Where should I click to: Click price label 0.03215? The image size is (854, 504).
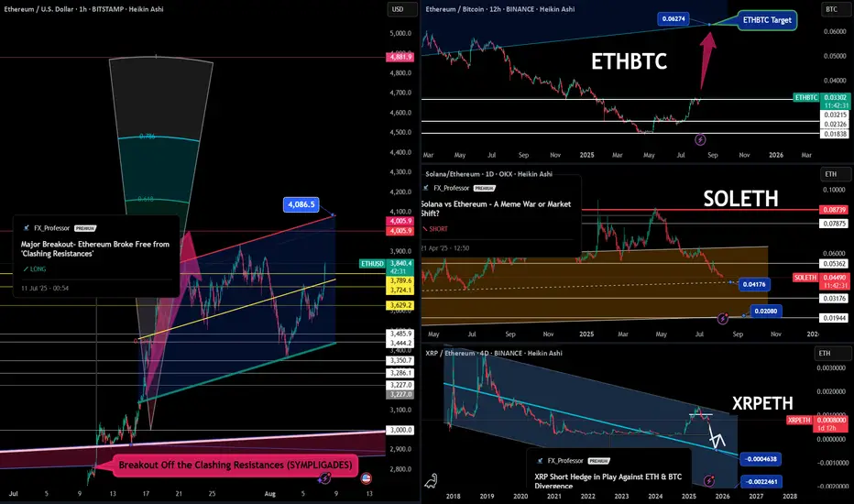(835, 115)
